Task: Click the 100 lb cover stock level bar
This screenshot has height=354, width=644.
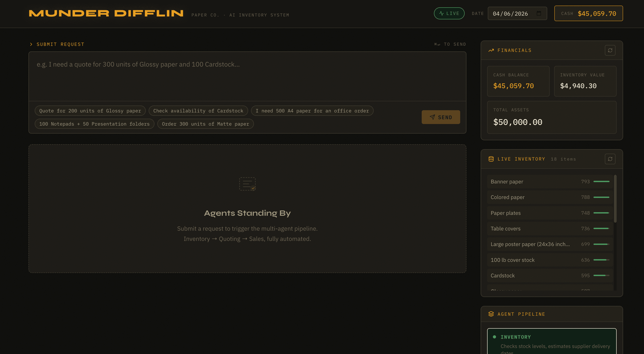Action: (601, 260)
